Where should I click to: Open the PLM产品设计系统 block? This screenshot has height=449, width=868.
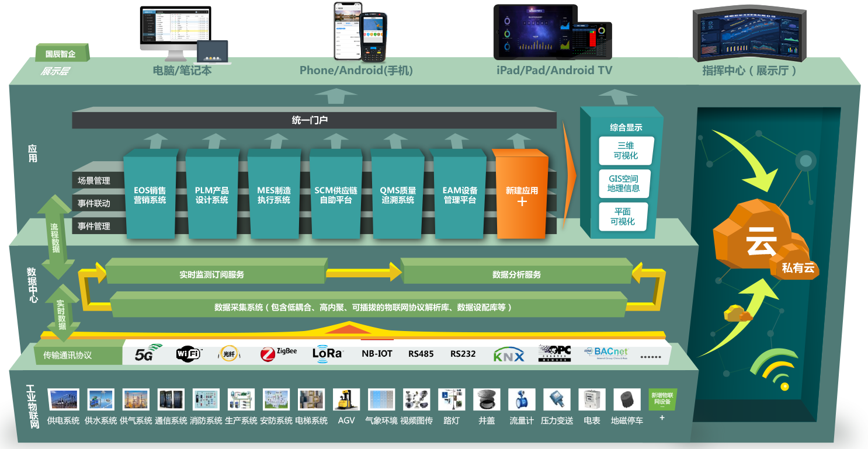(212, 194)
